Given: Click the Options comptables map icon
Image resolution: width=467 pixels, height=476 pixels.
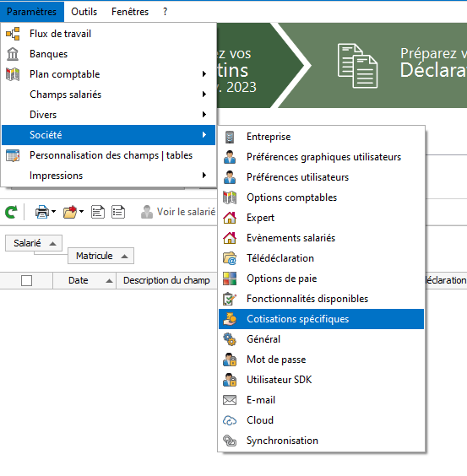Looking at the screenshot, I should [230, 197].
